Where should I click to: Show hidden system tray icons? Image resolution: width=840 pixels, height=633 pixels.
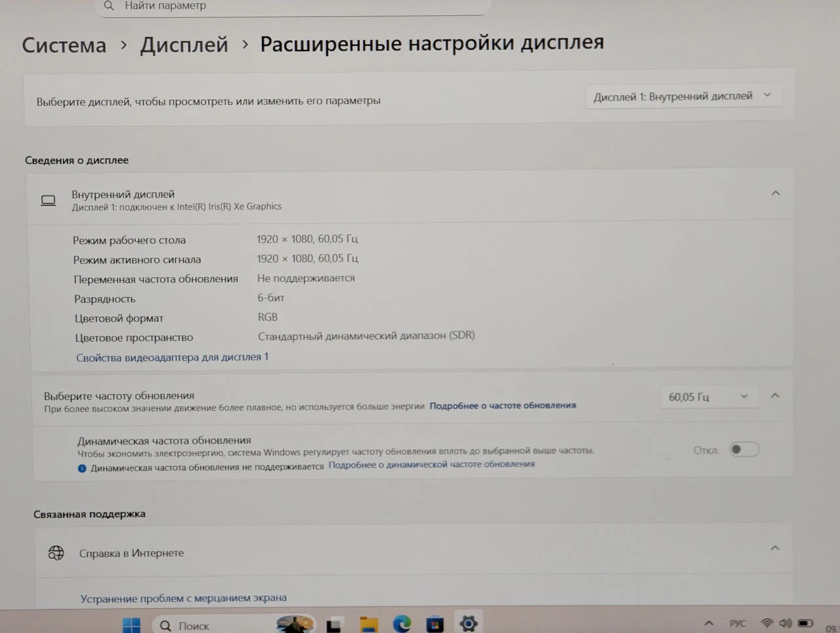tap(709, 623)
